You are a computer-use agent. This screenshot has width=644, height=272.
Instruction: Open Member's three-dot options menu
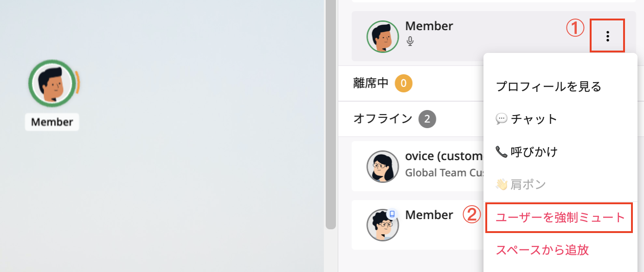pos(607,35)
